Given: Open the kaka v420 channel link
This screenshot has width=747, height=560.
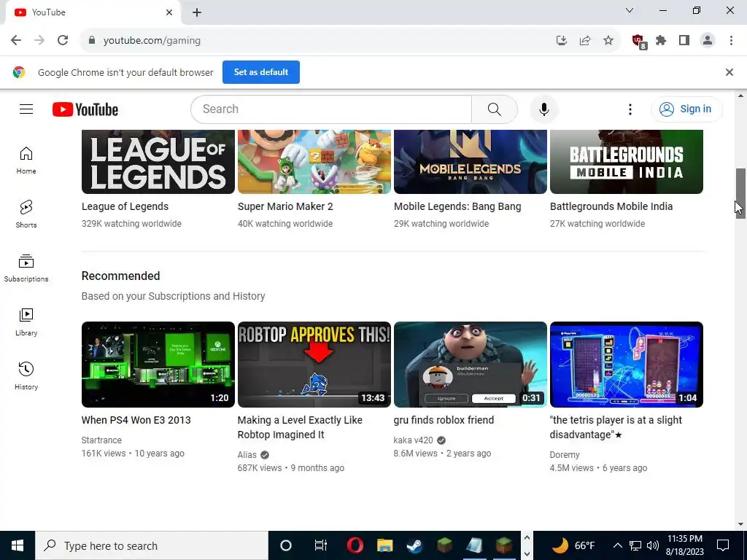Looking at the screenshot, I should pos(413,440).
